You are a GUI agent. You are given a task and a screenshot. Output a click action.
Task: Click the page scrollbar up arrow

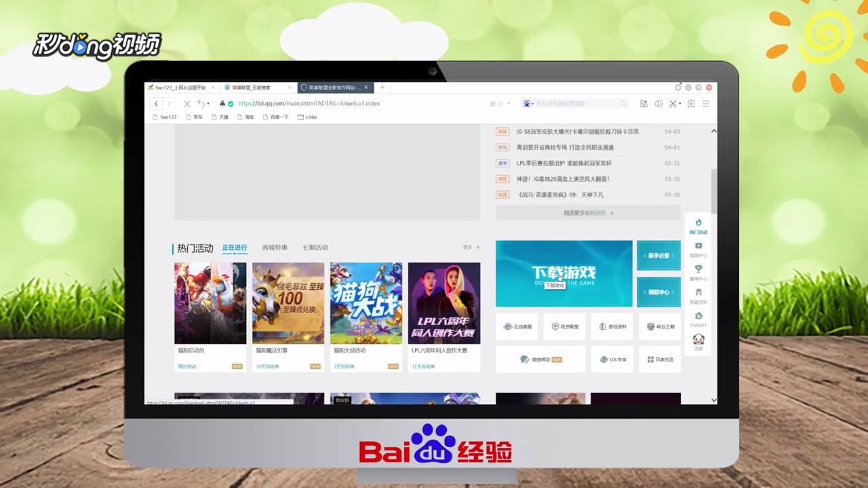713,131
